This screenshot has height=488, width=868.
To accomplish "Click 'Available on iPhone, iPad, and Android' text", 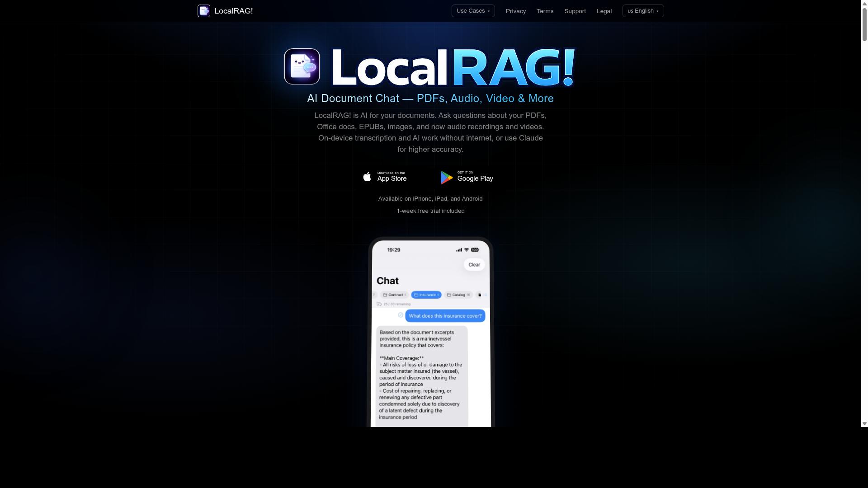I will click(x=430, y=199).
